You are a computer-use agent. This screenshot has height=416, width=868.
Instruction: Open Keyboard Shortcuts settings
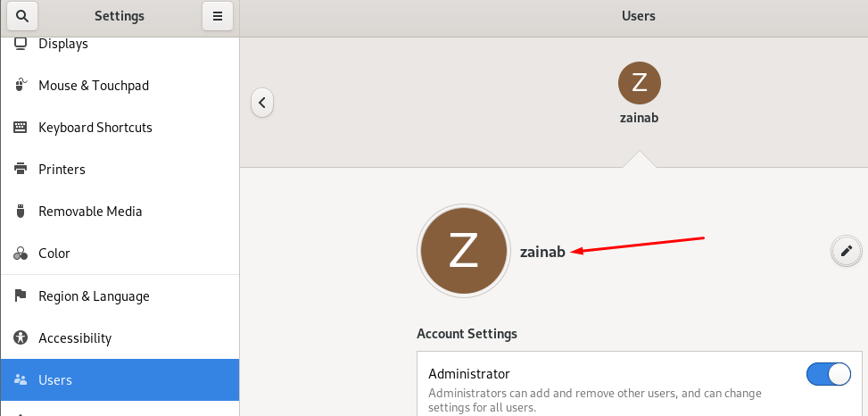[95, 128]
